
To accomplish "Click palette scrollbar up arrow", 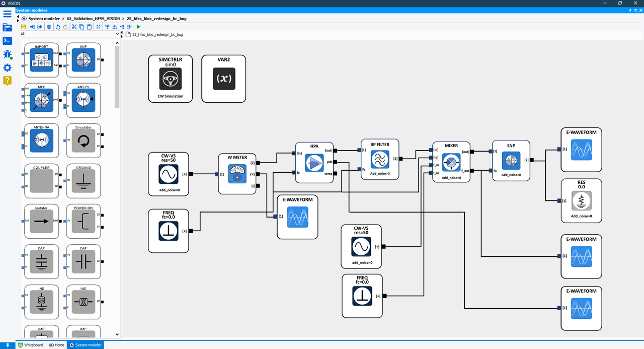I will [117, 43].
